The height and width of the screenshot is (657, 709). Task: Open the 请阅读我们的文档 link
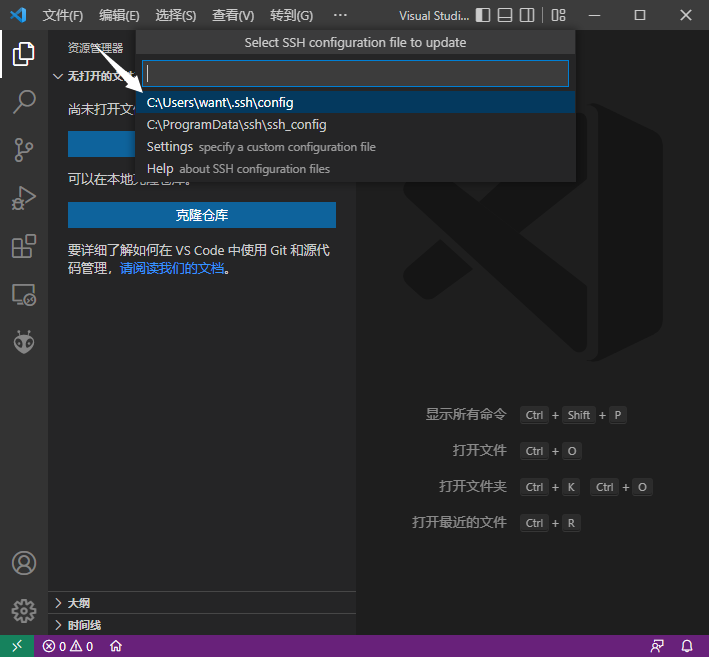coord(172,269)
